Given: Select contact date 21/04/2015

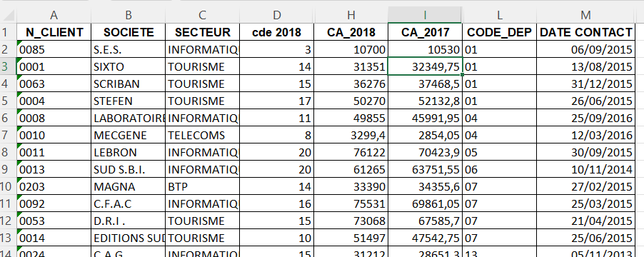Looking at the screenshot, I should 585,221.
